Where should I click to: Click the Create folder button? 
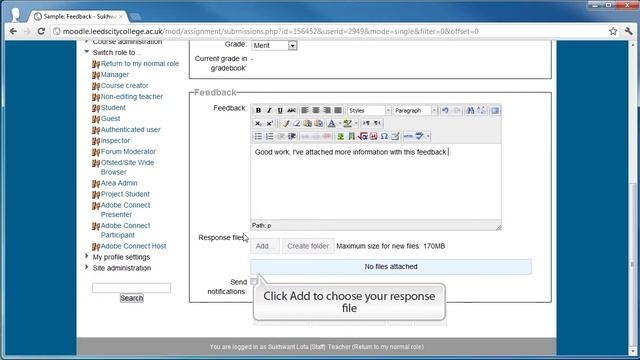pyautogui.click(x=308, y=246)
